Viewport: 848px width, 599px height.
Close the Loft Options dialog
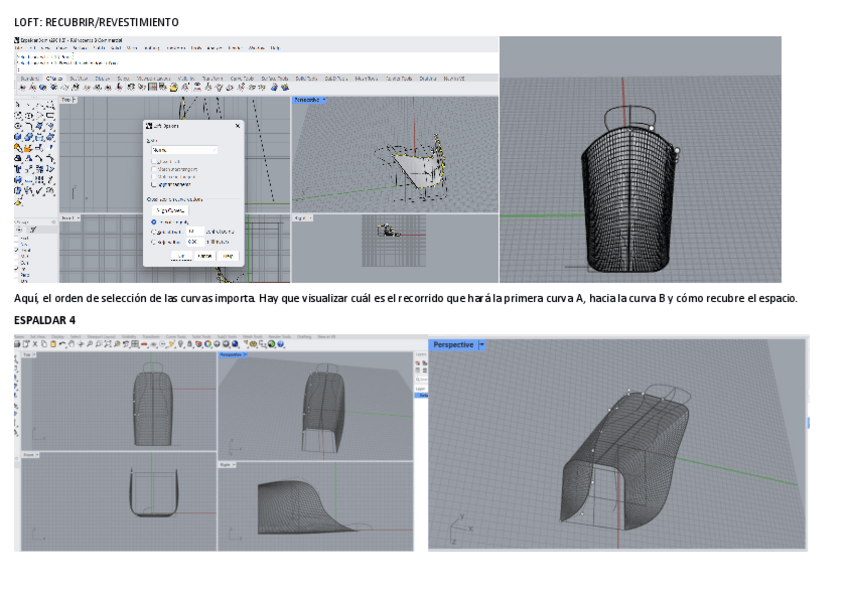click(237, 126)
